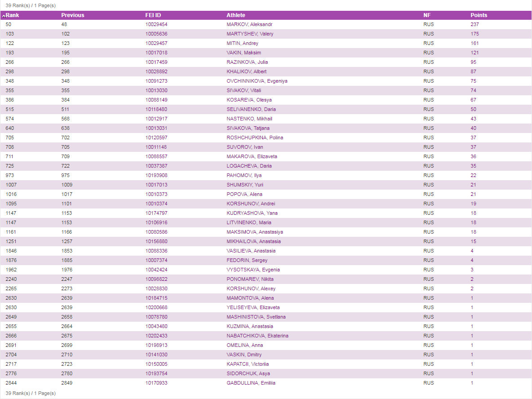Open athlete MASHINISTOVA, Svetlana
Viewport: 532px width, 399px height.
[x=256, y=317]
